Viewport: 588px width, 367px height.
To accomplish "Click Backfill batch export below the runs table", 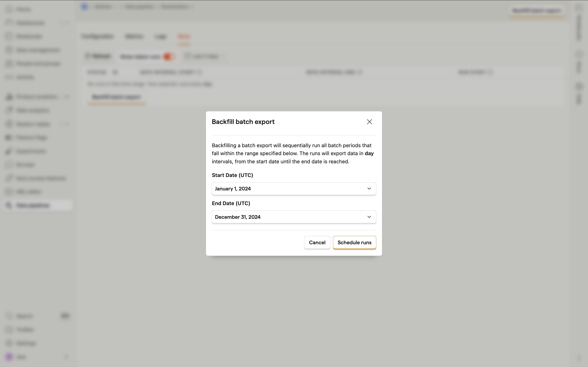I will (116, 97).
